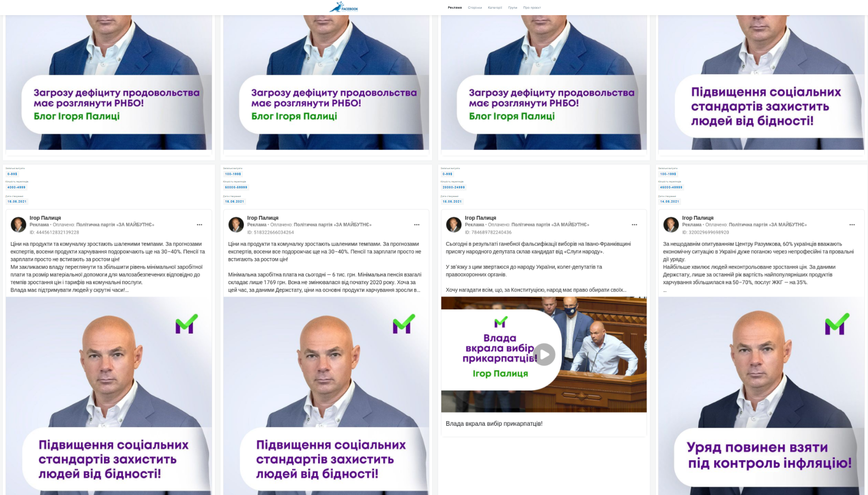Open options menu on ad ID 320029699698920
The width and height of the screenshot is (868, 495).
click(x=852, y=225)
